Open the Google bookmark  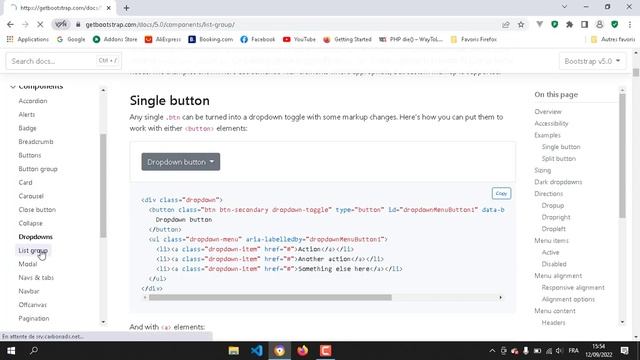[x=71, y=39]
